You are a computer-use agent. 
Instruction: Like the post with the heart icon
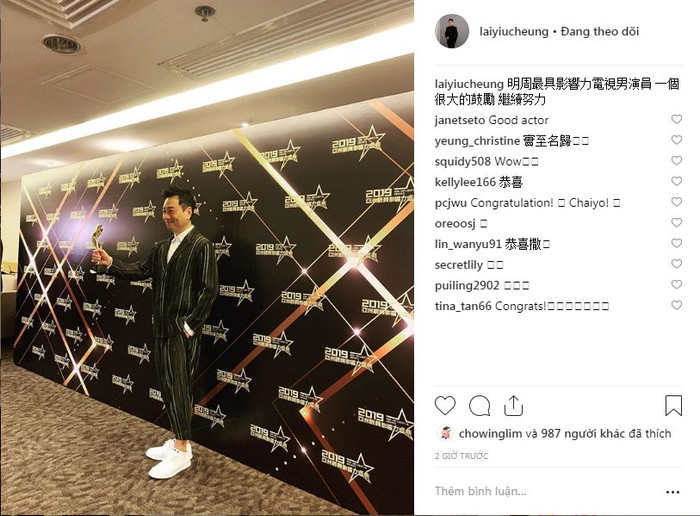point(445,405)
